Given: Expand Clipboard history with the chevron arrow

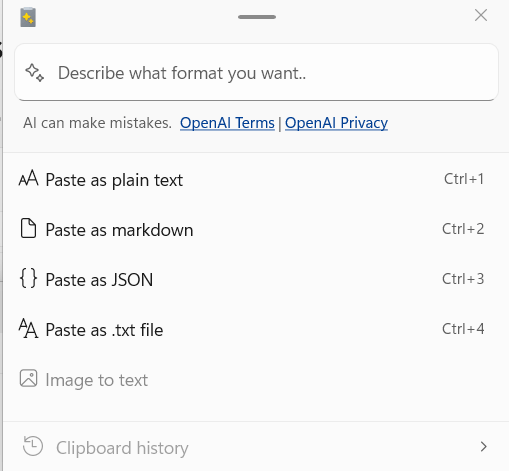Looking at the screenshot, I should pos(483,446).
